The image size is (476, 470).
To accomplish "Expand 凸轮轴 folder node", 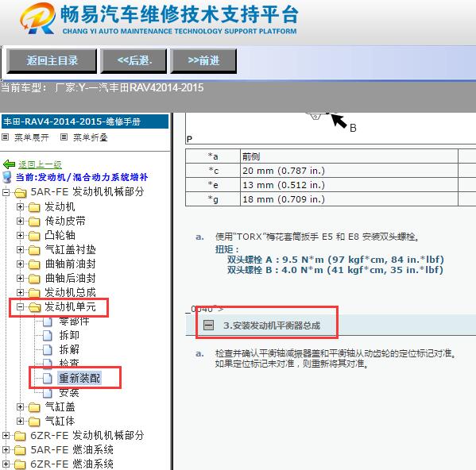I will [x=20, y=235].
